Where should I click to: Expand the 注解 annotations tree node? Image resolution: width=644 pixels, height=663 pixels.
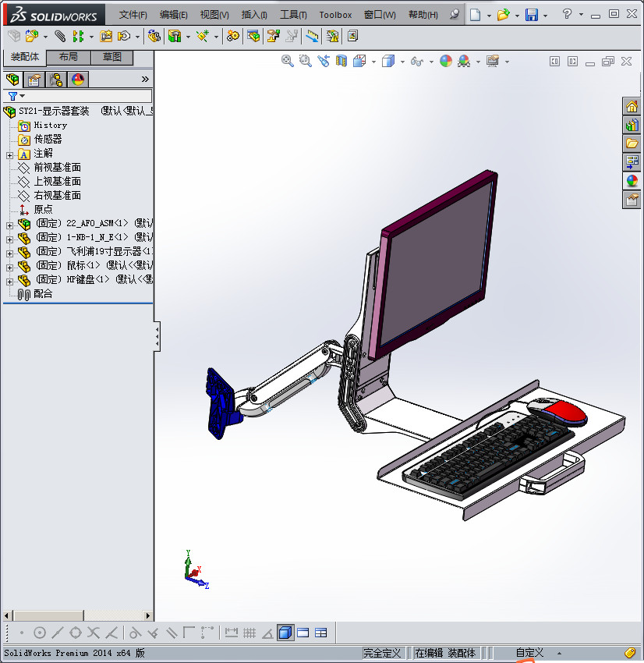point(9,155)
